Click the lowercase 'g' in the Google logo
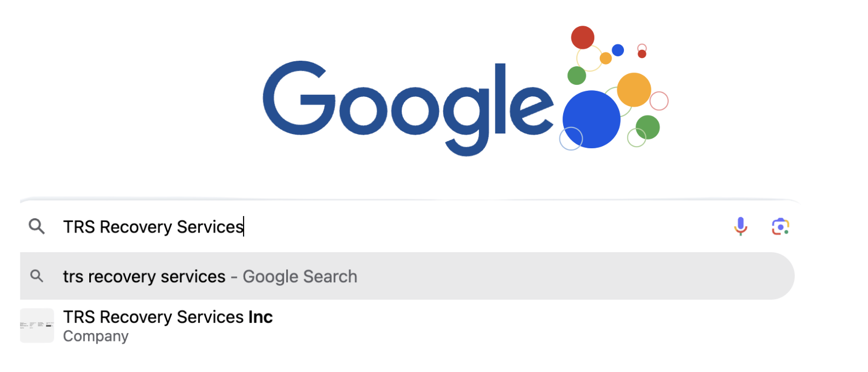The image size is (868, 372). pyautogui.click(x=467, y=119)
